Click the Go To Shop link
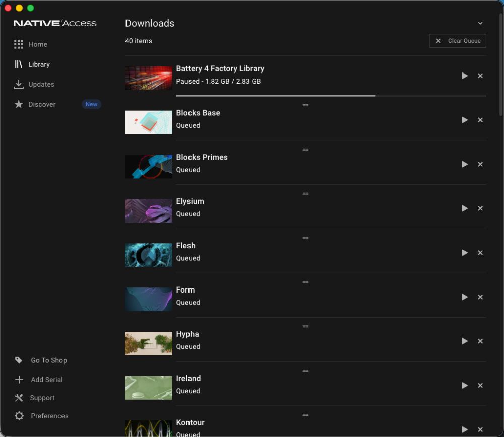 point(48,360)
